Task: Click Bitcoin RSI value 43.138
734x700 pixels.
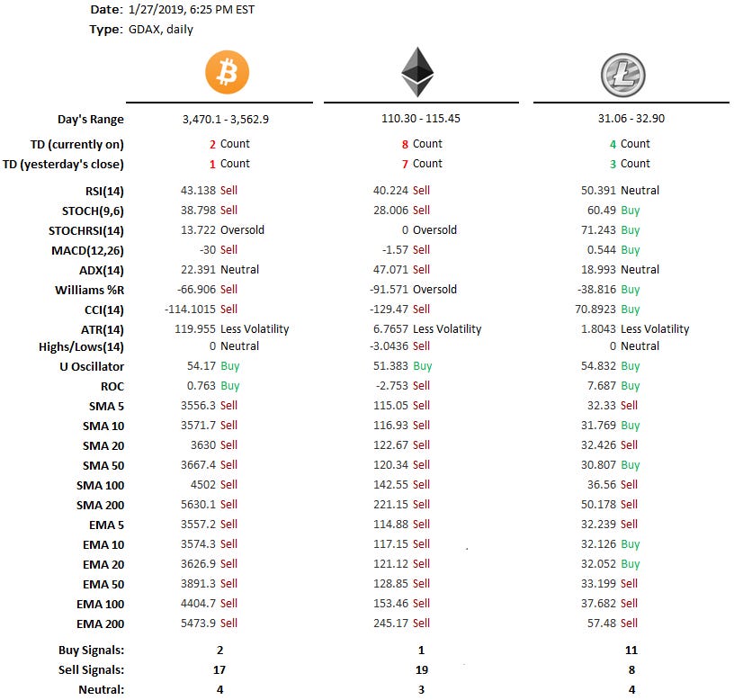Action: coord(198,190)
